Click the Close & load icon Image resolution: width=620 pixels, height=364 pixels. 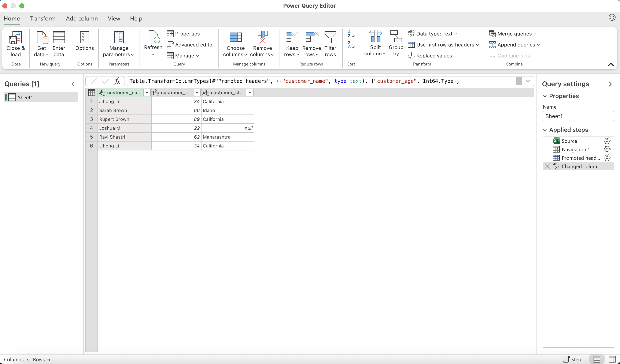pyautogui.click(x=15, y=38)
